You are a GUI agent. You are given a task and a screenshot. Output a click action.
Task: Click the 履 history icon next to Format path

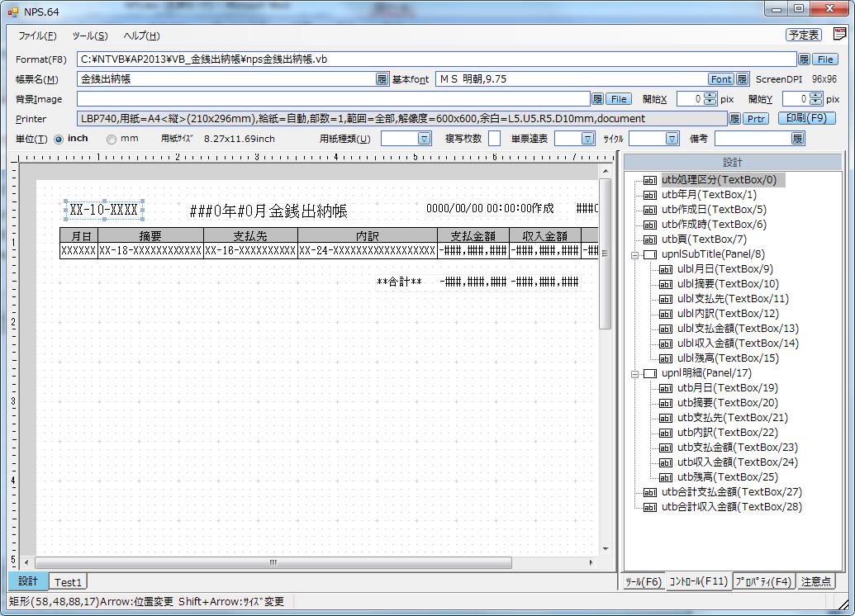tap(804, 59)
